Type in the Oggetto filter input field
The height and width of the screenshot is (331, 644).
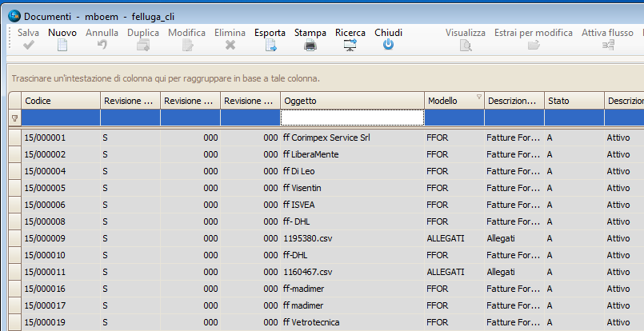tap(352, 118)
